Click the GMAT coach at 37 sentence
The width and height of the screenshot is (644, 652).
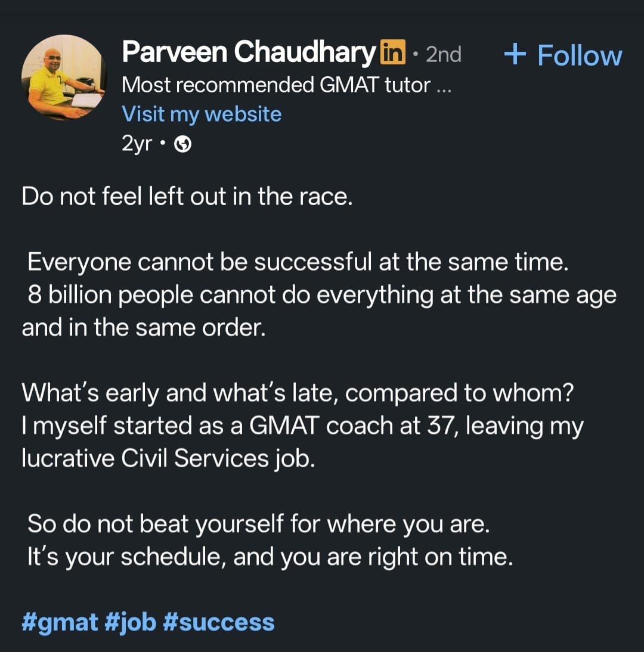(302, 426)
